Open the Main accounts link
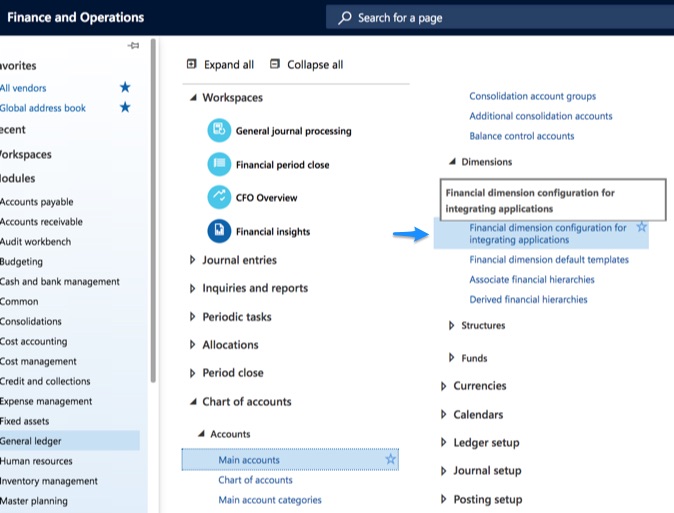The image size is (674, 513). 249,460
